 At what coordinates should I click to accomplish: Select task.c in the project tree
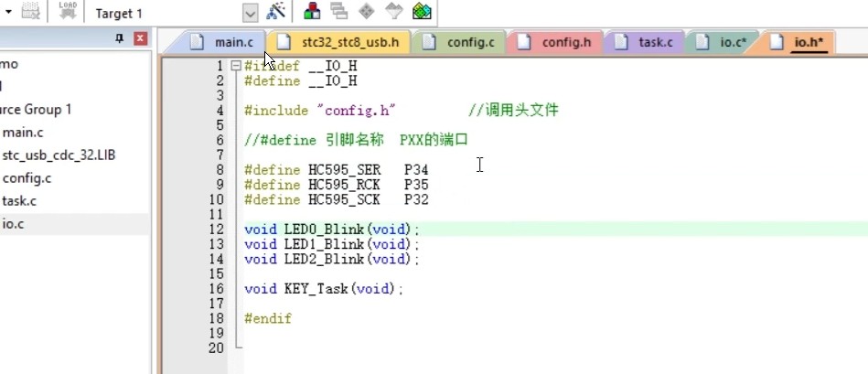(x=19, y=201)
